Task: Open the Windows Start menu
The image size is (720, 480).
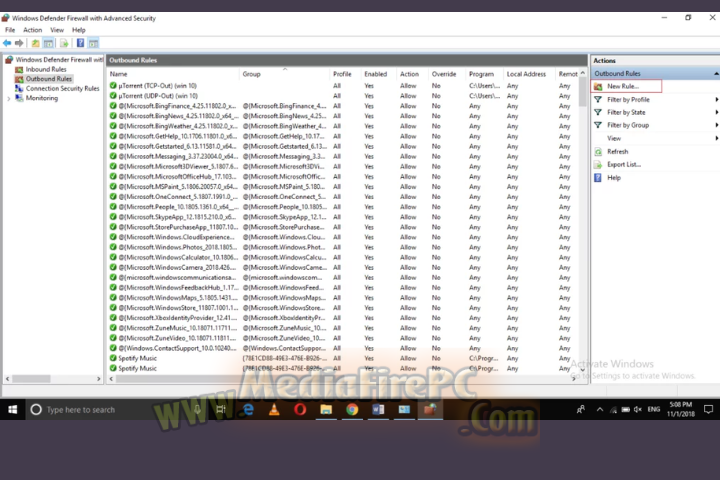Action: point(12,409)
